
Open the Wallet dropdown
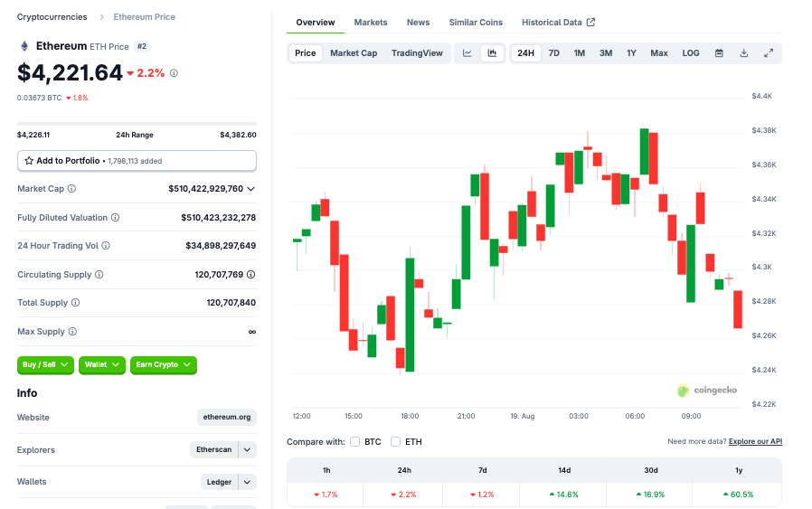click(x=102, y=364)
